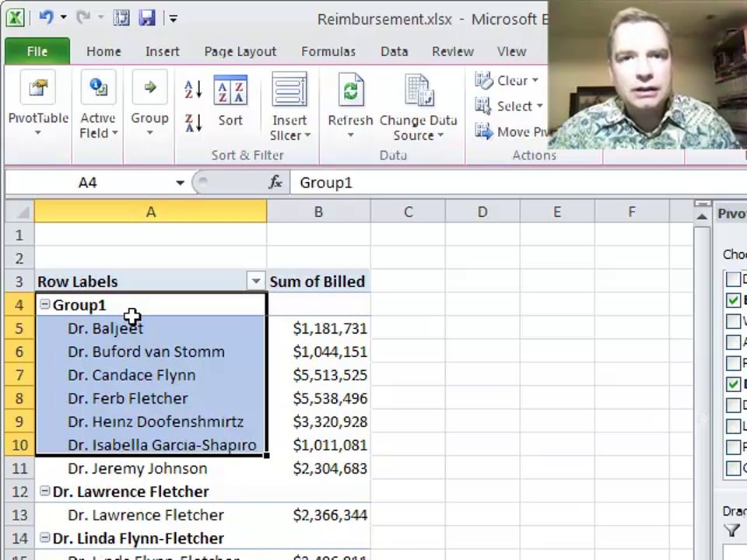Open the Select dropdown arrow
The width and height of the screenshot is (747, 560).
click(539, 106)
